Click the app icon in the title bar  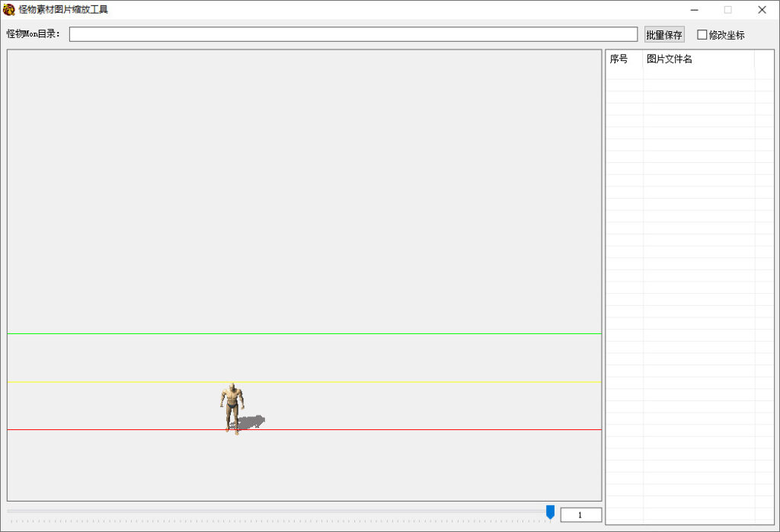[9, 10]
